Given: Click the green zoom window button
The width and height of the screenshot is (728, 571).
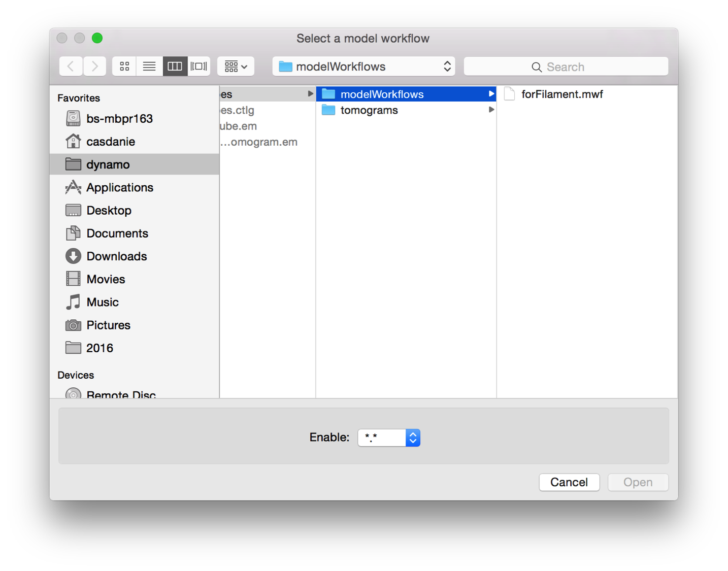Looking at the screenshot, I should pos(97,38).
